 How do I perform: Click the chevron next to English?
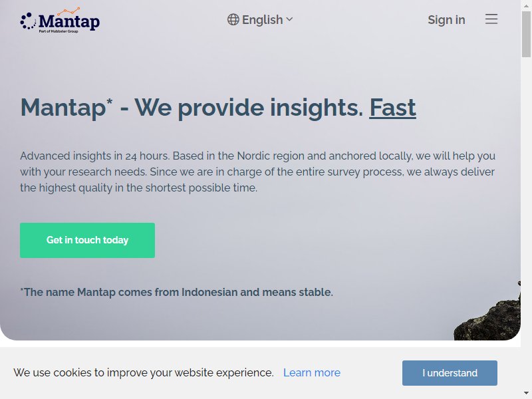[289, 19]
